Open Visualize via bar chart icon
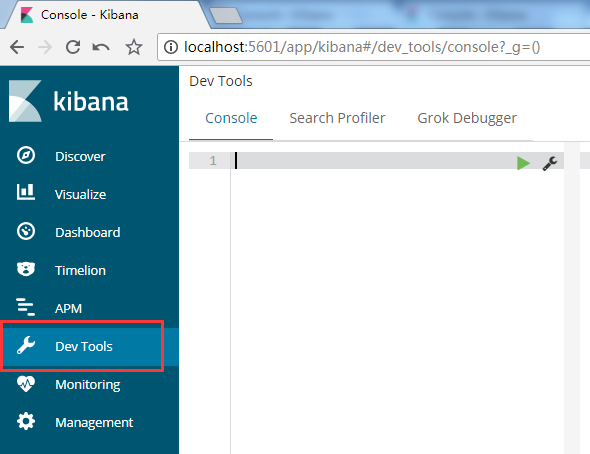The width and height of the screenshot is (590, 454). point(26,192)
